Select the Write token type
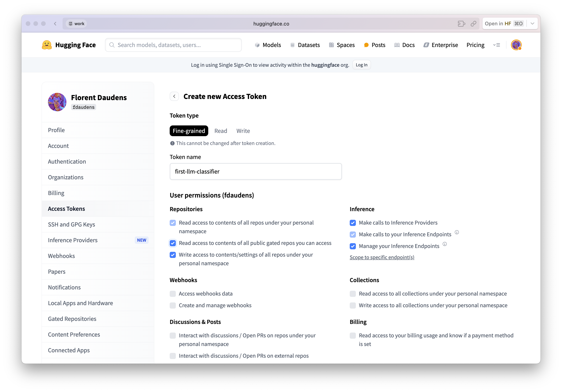The height and width of the screenshot is (392, 562). pos(243,131)
